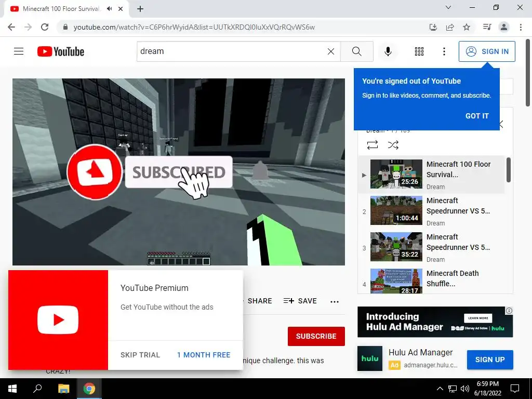The width and height of the screenshot is (532, 399).
Task: Toggle shuffle playlist icon
Action: pyautogui.click(x=393, y=145)
